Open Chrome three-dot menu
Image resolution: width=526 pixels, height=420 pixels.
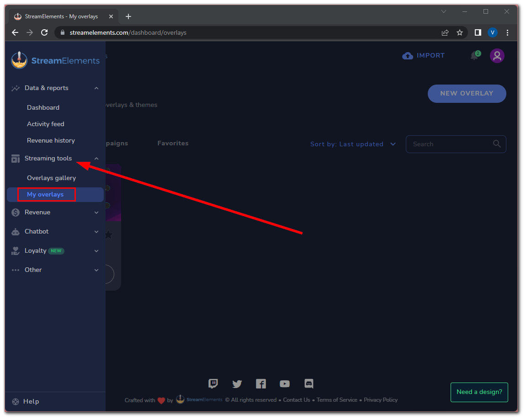pos(508,32)
